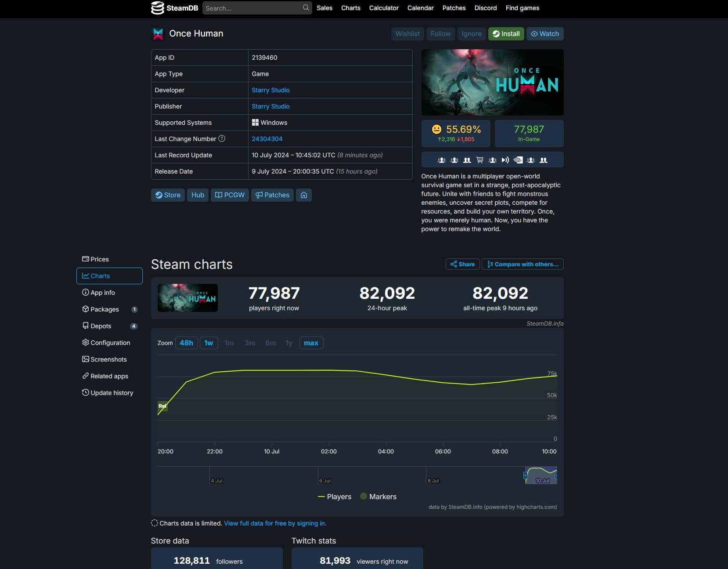Image resolution: width=728 pixels, height=569 pixels.
Task: Click the Last Change Number help tooltip
Action: 222,138
